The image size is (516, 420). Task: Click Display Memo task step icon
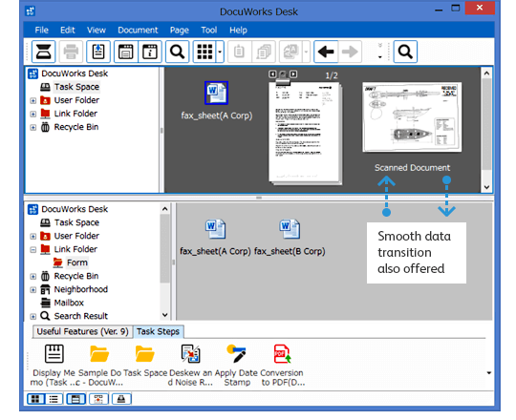pos(54,354)
